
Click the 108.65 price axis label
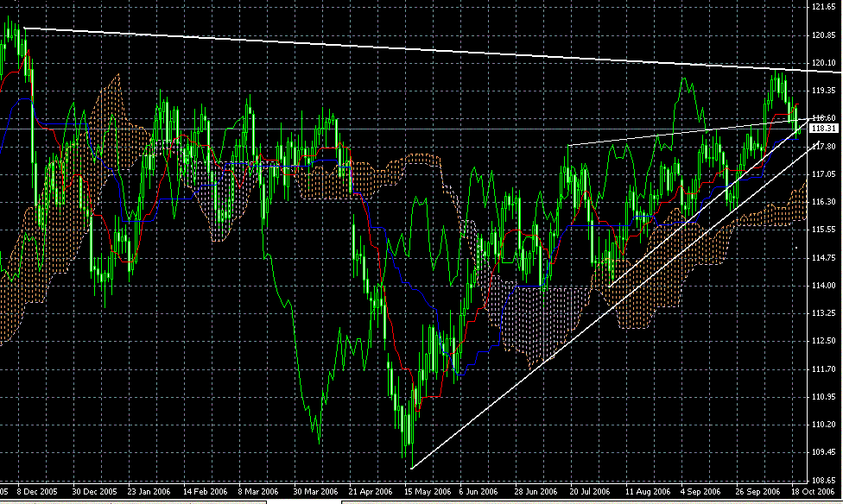[x=823, y=481]
